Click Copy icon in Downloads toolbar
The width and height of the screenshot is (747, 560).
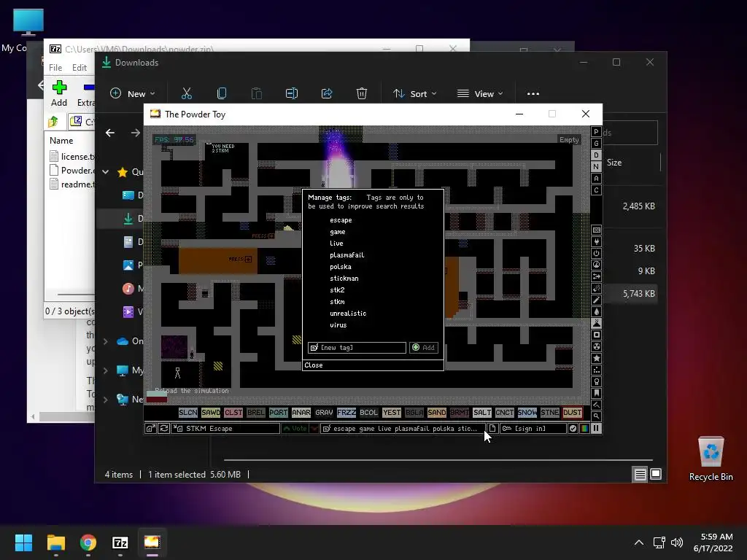[222, 94]
